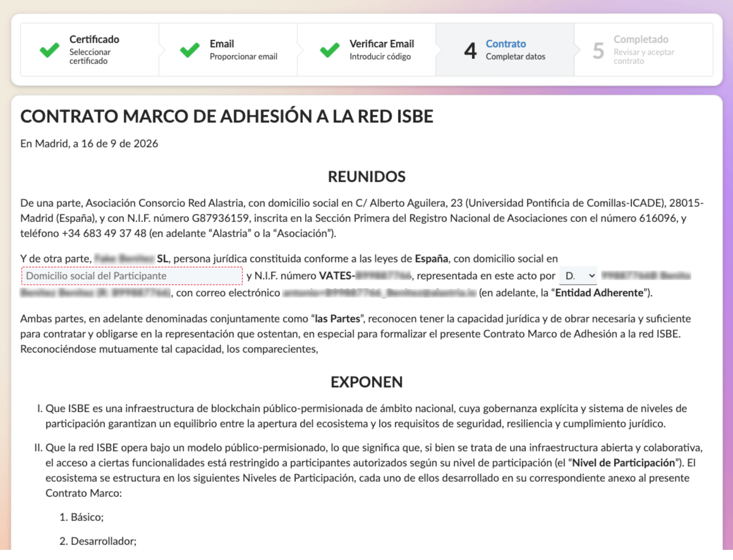Select the Contrato step
The image size is (733, 560).
click(x=505, y=50)
